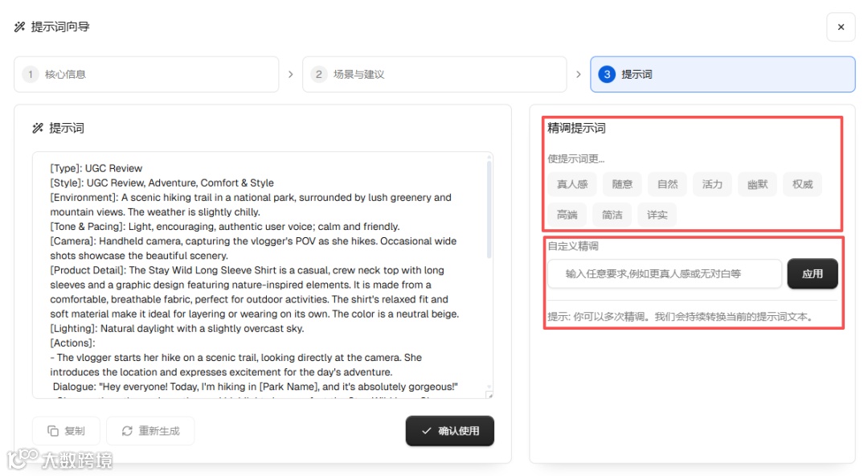Focus the custom refinement input field

[x=665, y=273]
